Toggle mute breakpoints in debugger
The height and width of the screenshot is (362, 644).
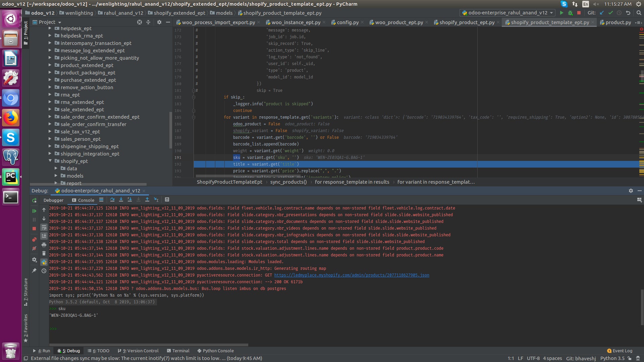34,248
